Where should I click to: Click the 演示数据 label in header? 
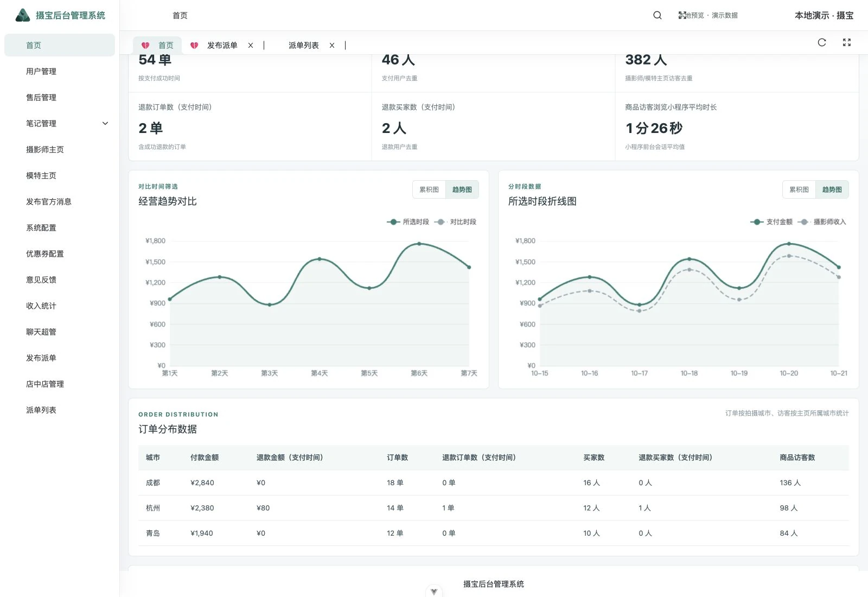coord(725,15)
